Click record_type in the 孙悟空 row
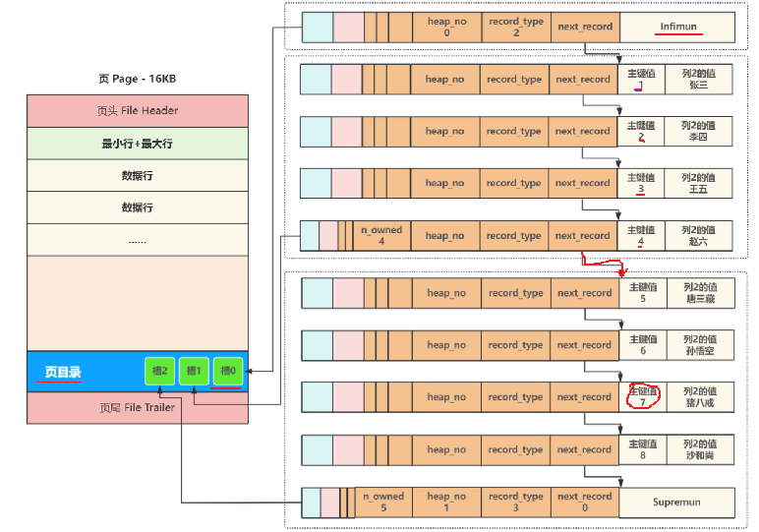 pos(515,345)
